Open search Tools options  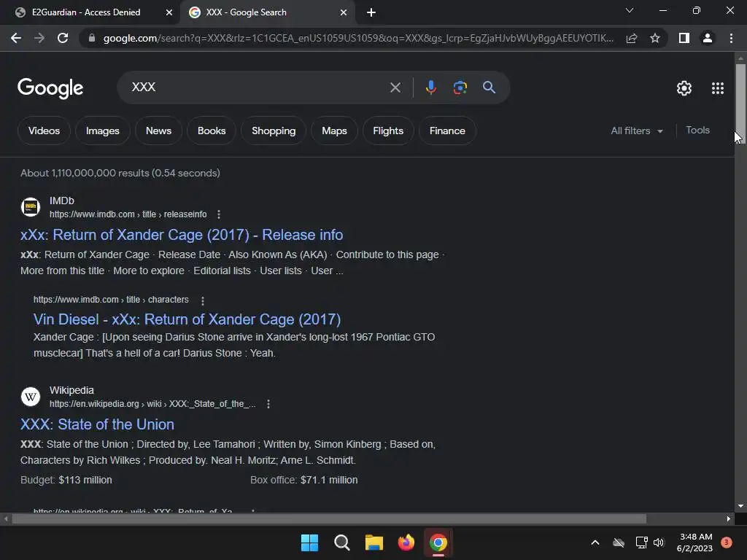(x=697, y=130)
